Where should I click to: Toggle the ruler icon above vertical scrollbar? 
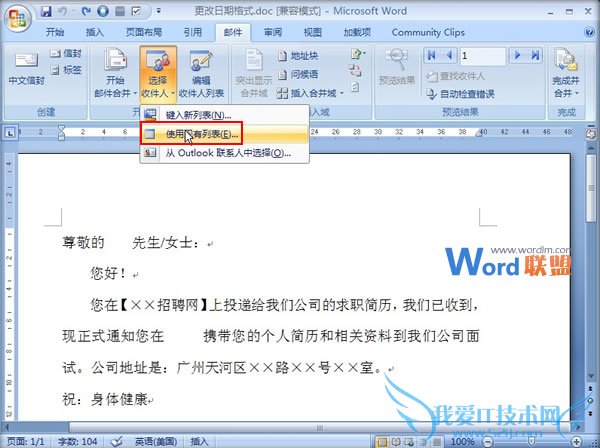[591, 134]
